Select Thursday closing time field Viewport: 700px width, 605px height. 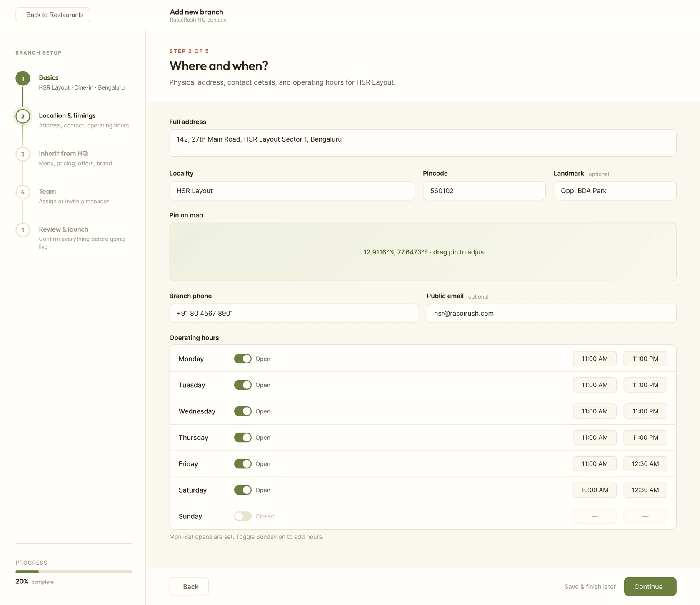645,437
